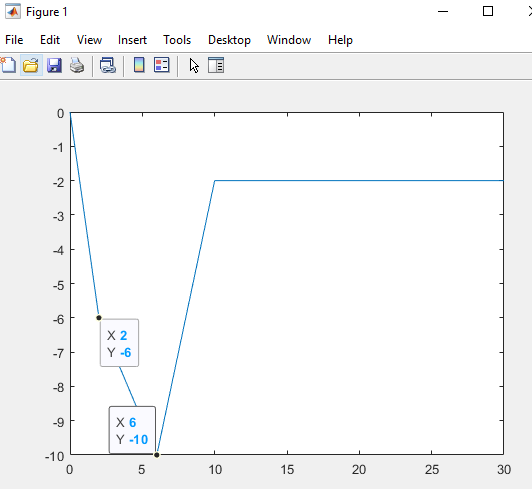This screenshot has width=532, height=489.
Task: Click the Link Plot toolbar icon
Action: coord(108,65)
